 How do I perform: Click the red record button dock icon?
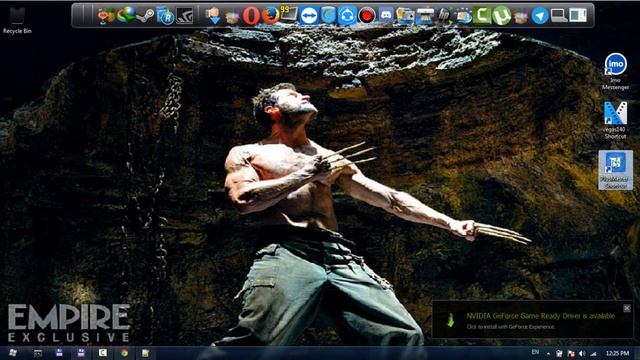tap(367, 16)
